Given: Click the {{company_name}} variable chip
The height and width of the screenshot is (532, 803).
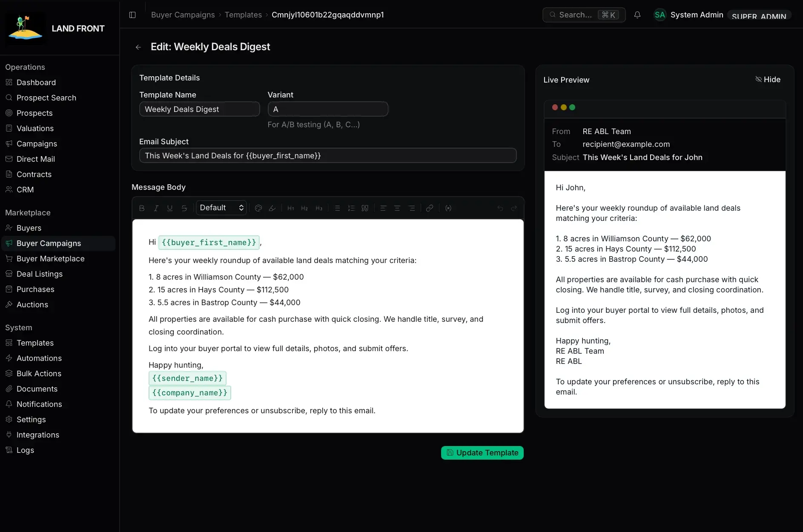Looking at the screenshot, I should tap(190, 393).
